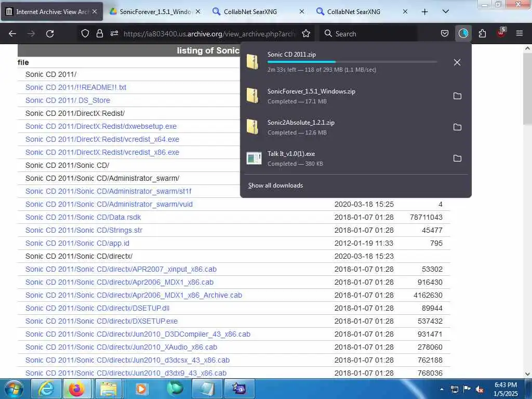Open APR2007_xinput_x86.cab link
Viewport: 532px width, 399px height.
(x=121, y=270)
